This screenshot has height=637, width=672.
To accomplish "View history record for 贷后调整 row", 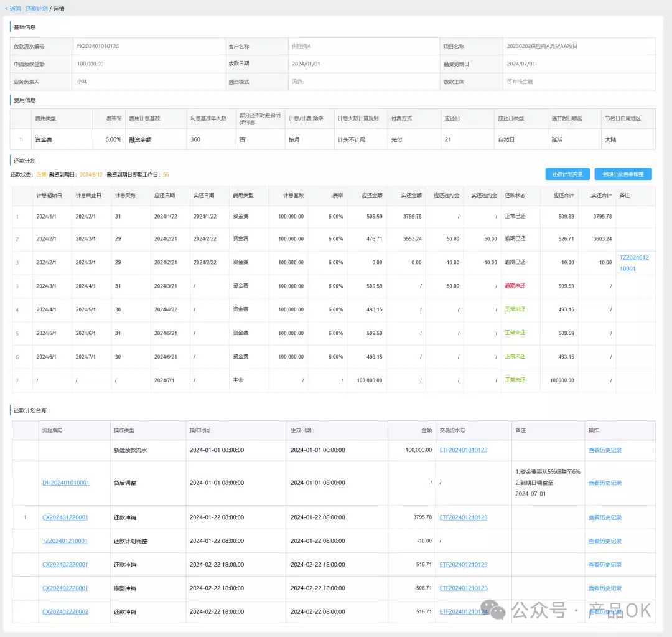I will click(605, 483).
